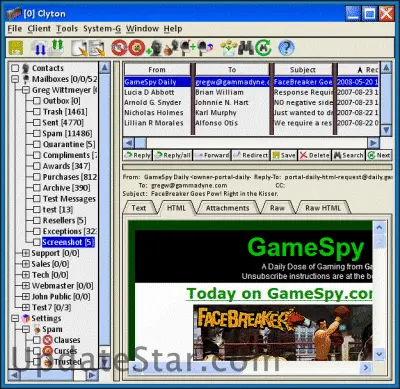Click the green upload arrows send icon
Screen dimensions: 400x389
(x=57, y=47)
